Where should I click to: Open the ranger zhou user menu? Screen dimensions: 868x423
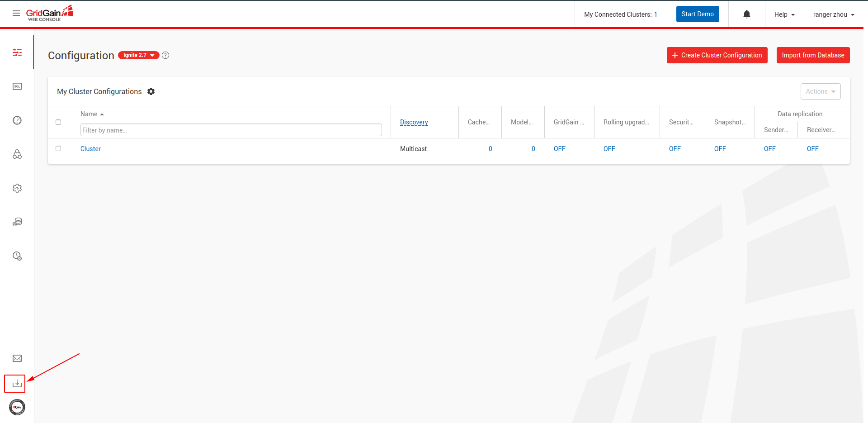834,14
